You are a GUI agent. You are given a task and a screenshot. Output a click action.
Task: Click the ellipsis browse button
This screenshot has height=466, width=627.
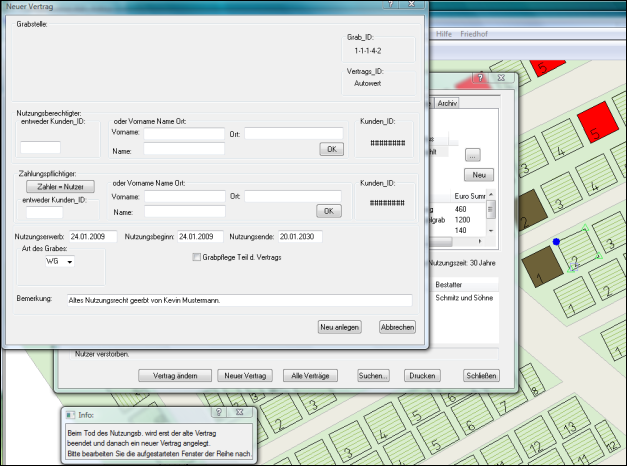473,155
